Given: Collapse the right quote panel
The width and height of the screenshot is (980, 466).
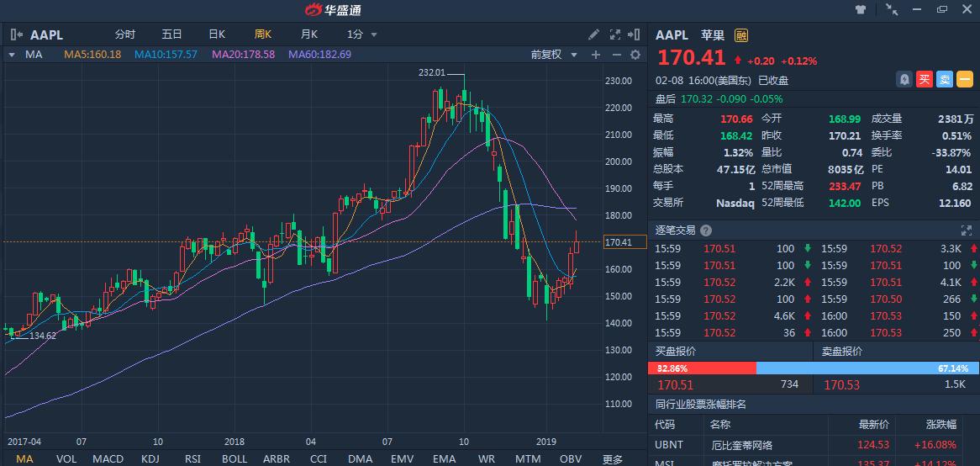Looking at the screenshot, I should 635,34.
